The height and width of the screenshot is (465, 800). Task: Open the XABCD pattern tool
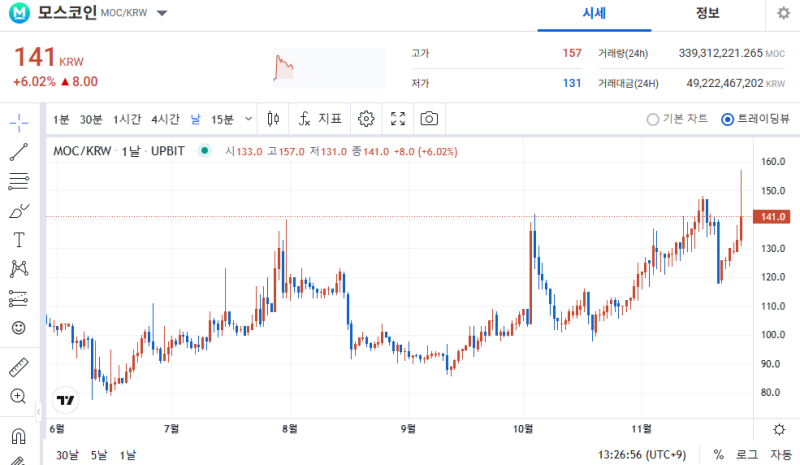(19, 268)
